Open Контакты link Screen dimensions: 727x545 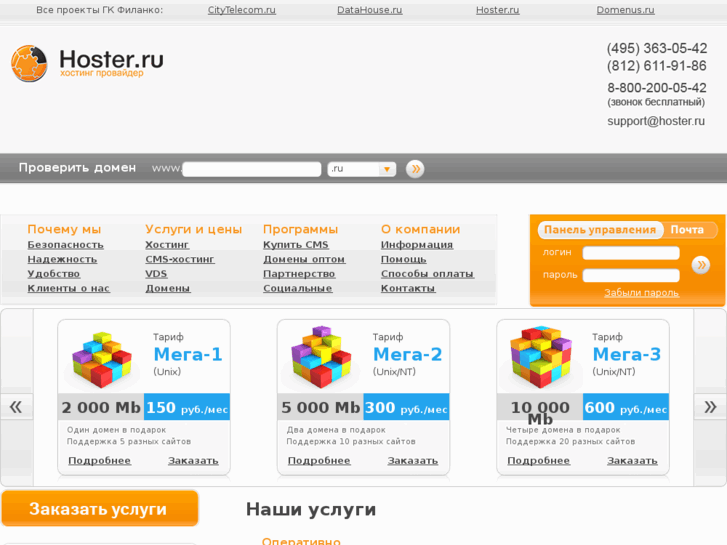408,288
